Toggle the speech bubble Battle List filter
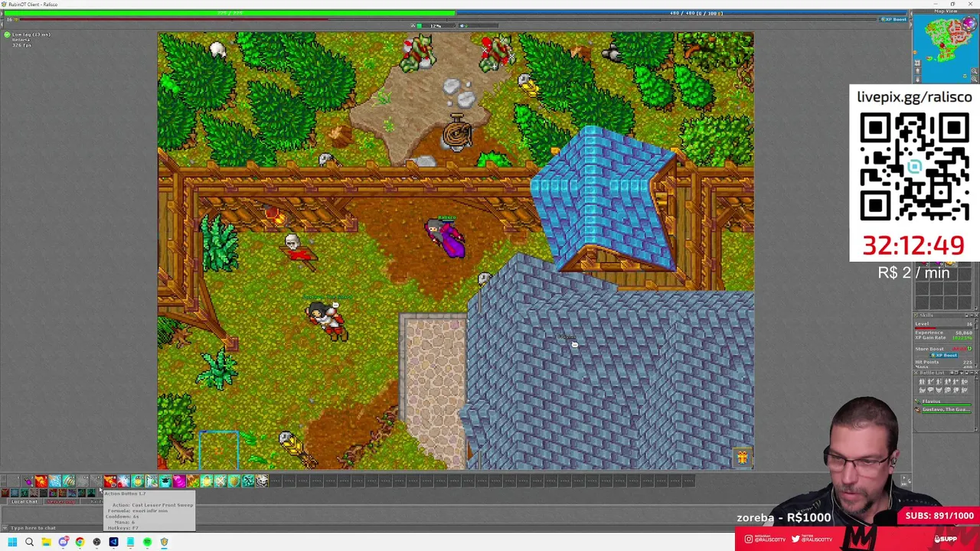980x551 pixels. point(930,390)
